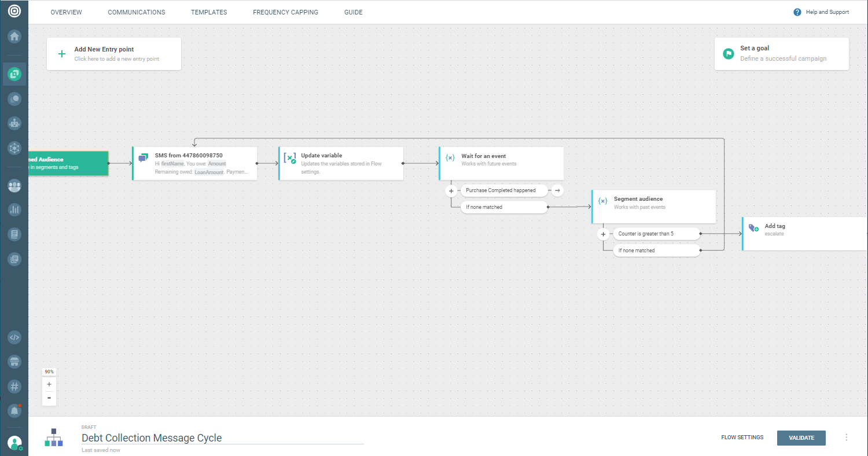Open the Frequency Capping tab

285,12
